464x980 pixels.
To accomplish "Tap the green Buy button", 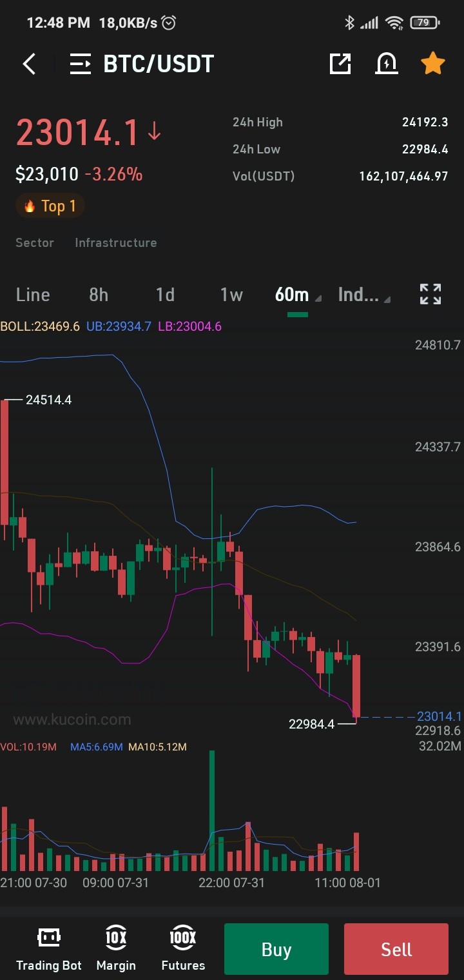I will [276, 949].
